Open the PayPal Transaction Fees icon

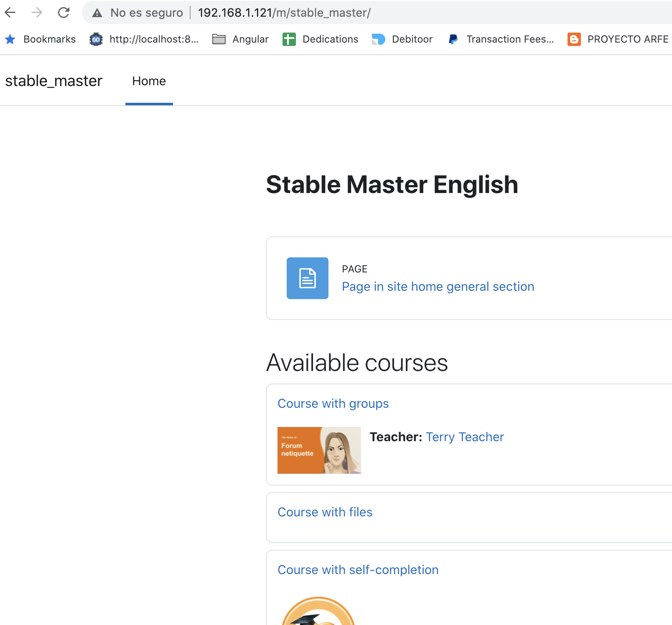pyautogui.click(x=453, y=39)
